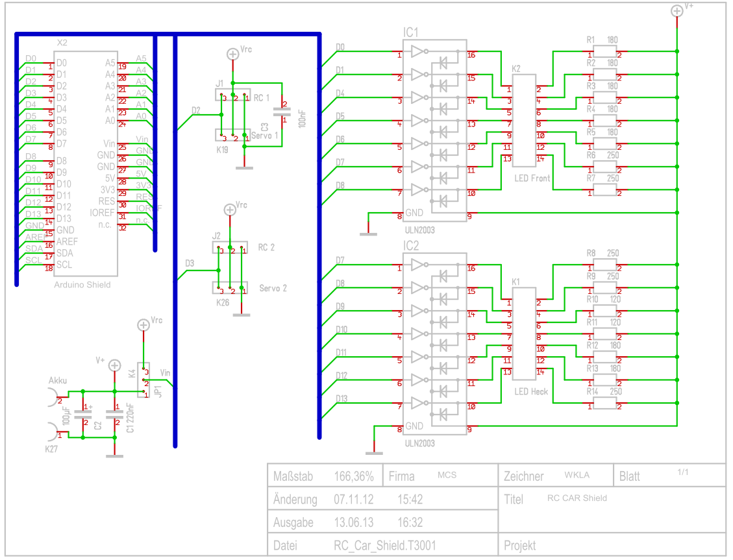
Task: Click the C3 100nF capacitor symbol
Action: pyautogui.click(x=282, y=112)
